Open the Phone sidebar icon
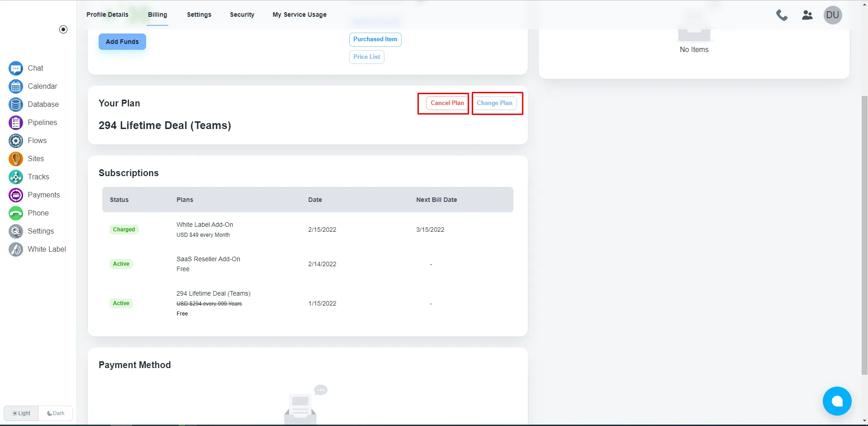Viewport: 868px width, 426px height. 16,213
